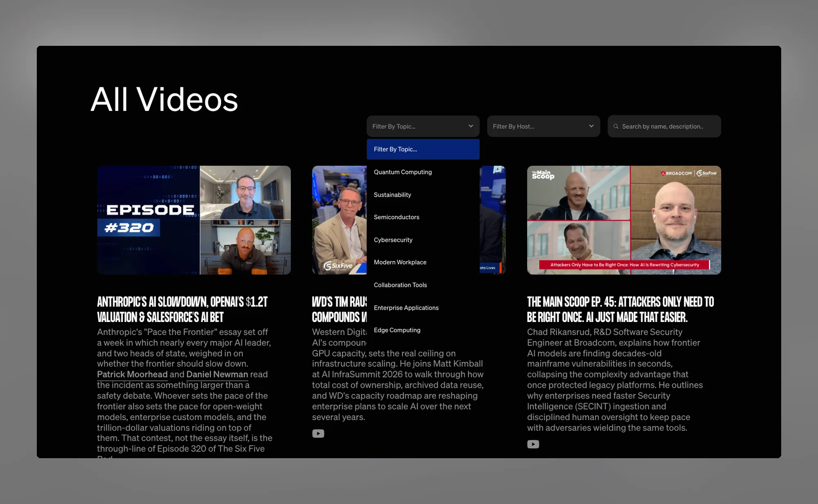
Task: Choose Quantum Computing from topic list
Action: tap(423, 172)
